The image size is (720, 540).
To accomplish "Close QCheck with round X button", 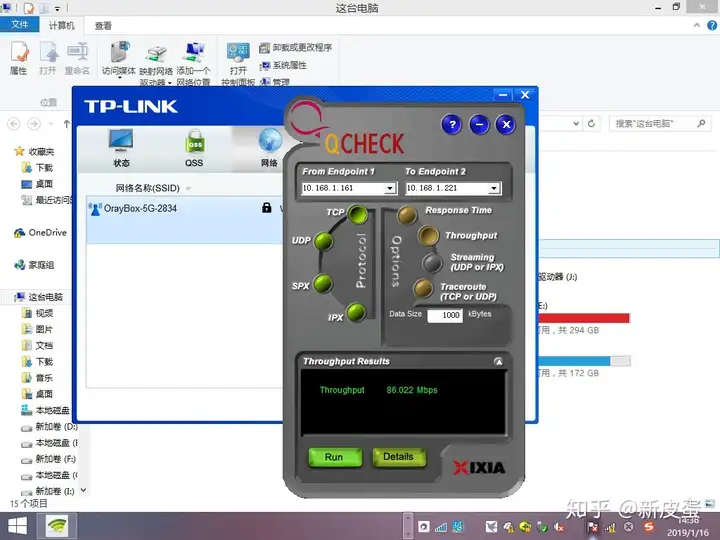I will (x=506, y=124).
